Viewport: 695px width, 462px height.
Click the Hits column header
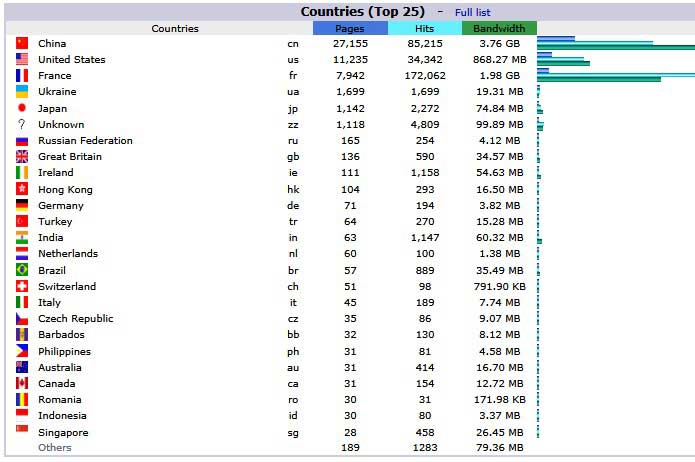point(425,28)
